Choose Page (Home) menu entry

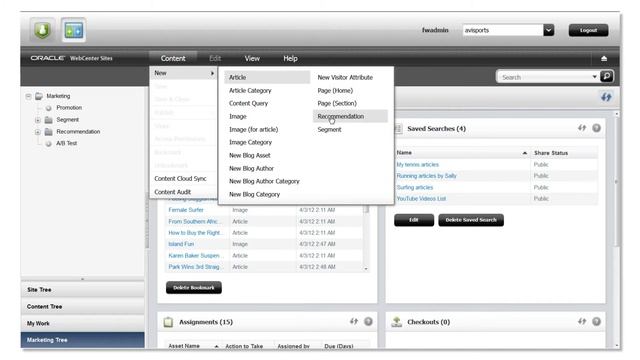tap(335, 91)
